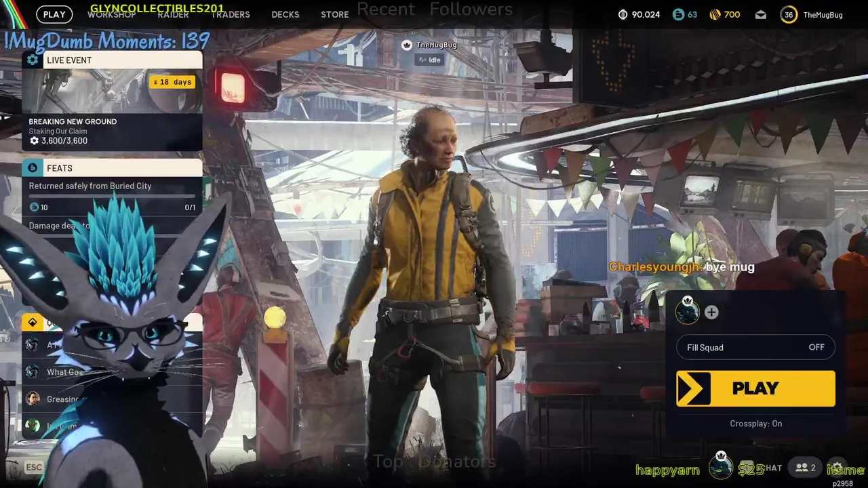Click the Greasing quest giver portrait
The width and height of the screenshot is (868, 488).
32,399
